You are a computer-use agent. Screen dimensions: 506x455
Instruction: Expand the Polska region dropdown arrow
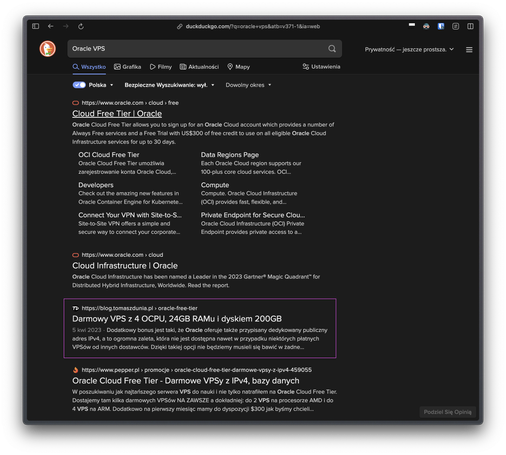point(112,85)
